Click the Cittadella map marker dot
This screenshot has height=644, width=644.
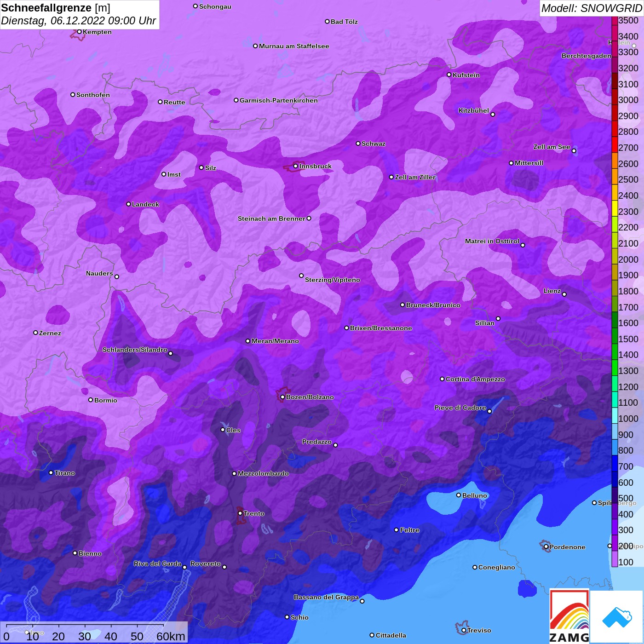tap(372, 635)
